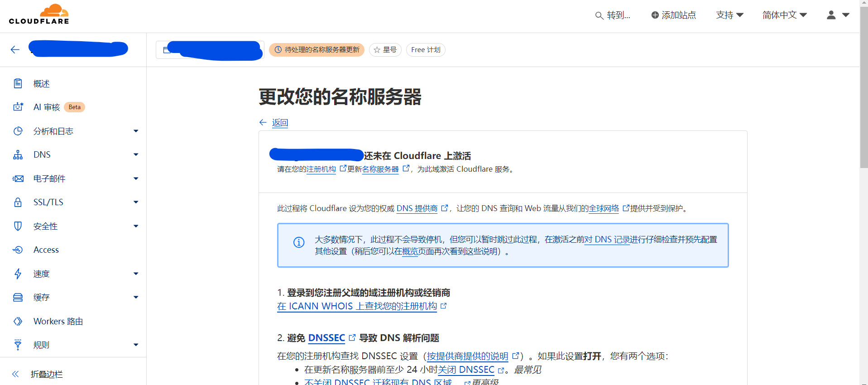The height and width of the screenshot is (385, 868).
Task: Click the Free 计划 badge
Action: point(426,50)
